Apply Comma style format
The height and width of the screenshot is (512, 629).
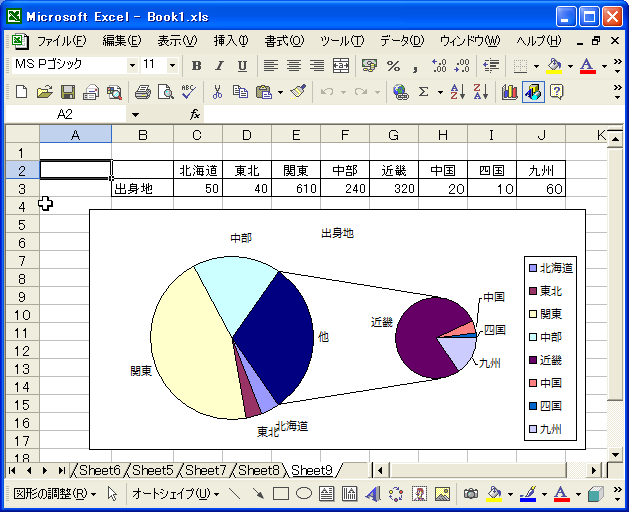coord(416,66)
